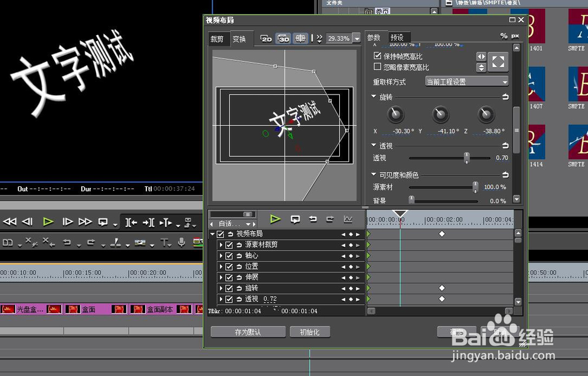Add keyframe diamond on 位置 row

click(350, 267)
